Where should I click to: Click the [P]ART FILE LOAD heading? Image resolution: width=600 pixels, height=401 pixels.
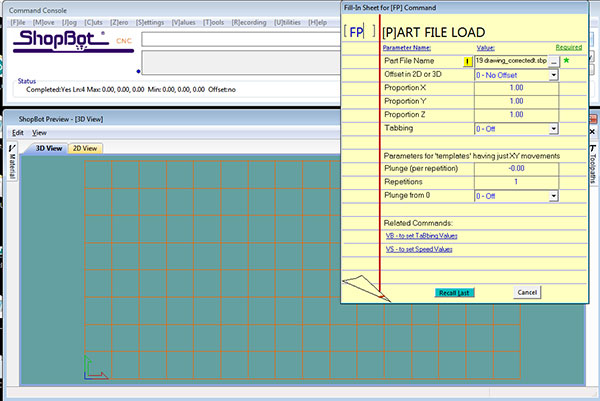tap(434, 33)
